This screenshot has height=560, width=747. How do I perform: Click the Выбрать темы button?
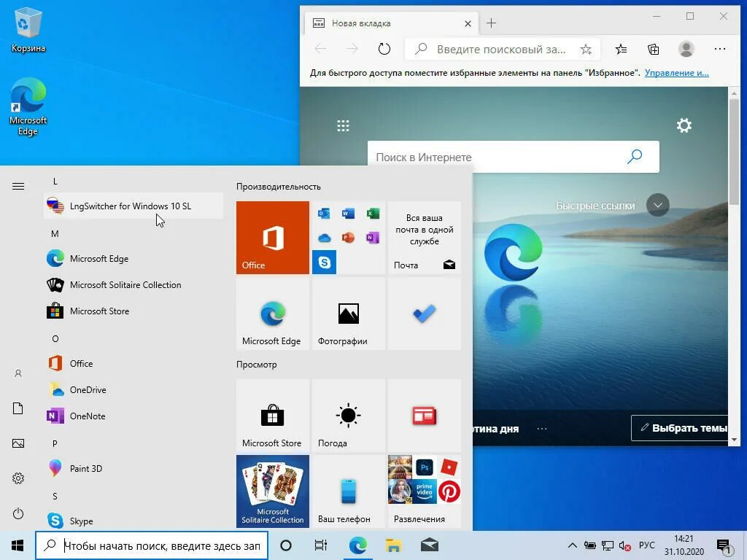680,428
